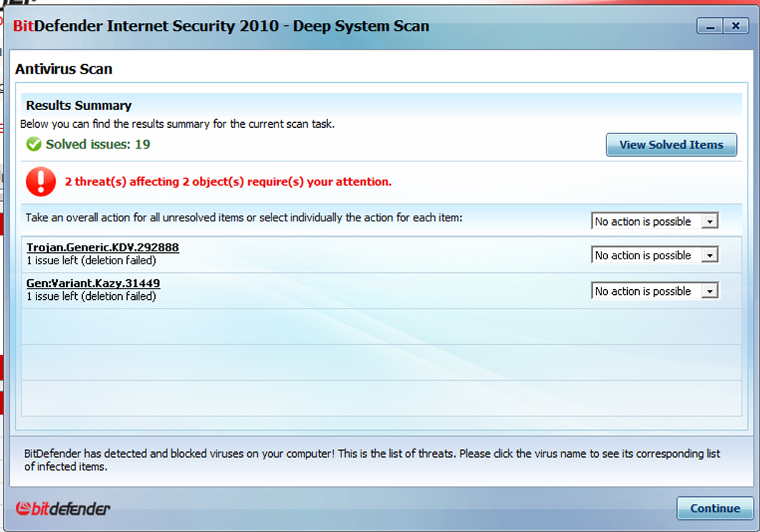Viewport: 760px width, 532px height.
Task: Click the 'Antivirus Scan' heading
Action: pos(64,69)
